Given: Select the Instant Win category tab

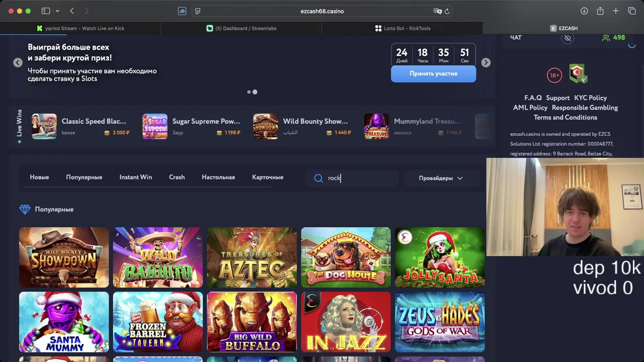Looking at the screenshot, I should [135, 177].
